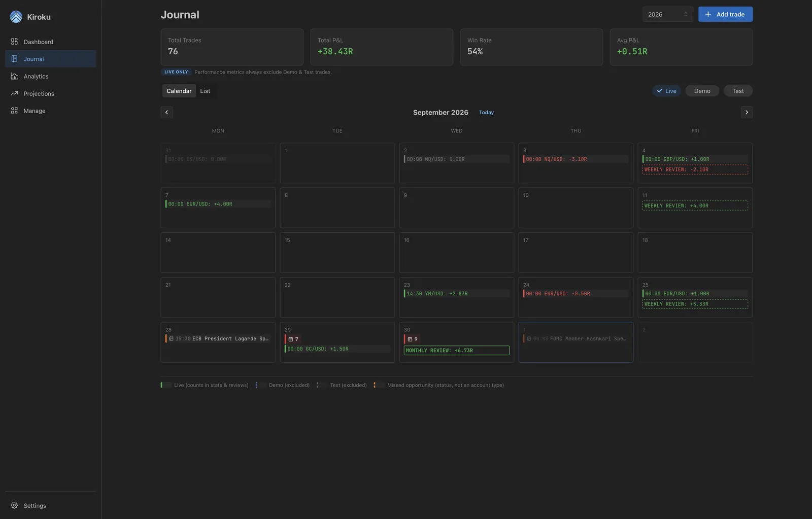Jump to Today in the calendar
This screenshot has height=519, width=812.
[x=486, y=113]
